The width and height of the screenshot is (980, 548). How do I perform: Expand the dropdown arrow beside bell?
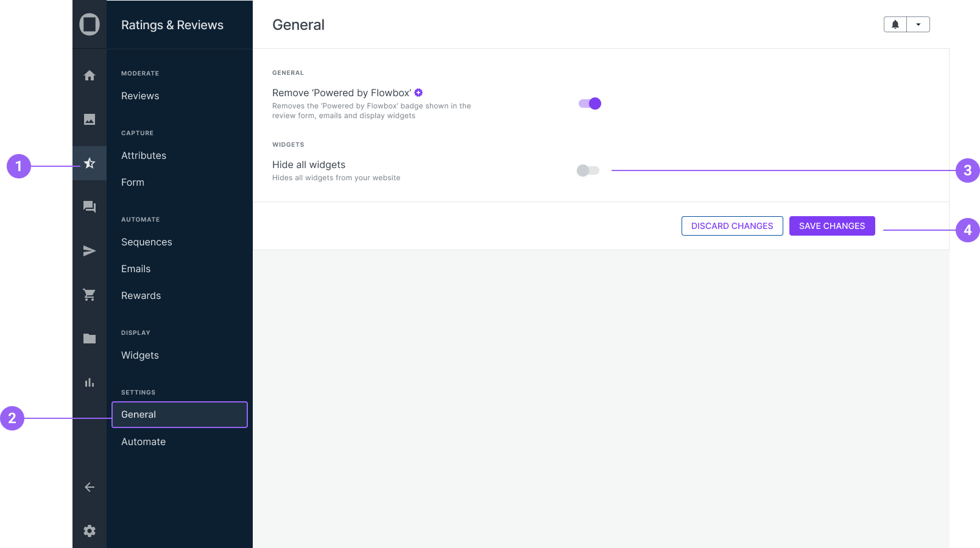click(x=918, y=24)
